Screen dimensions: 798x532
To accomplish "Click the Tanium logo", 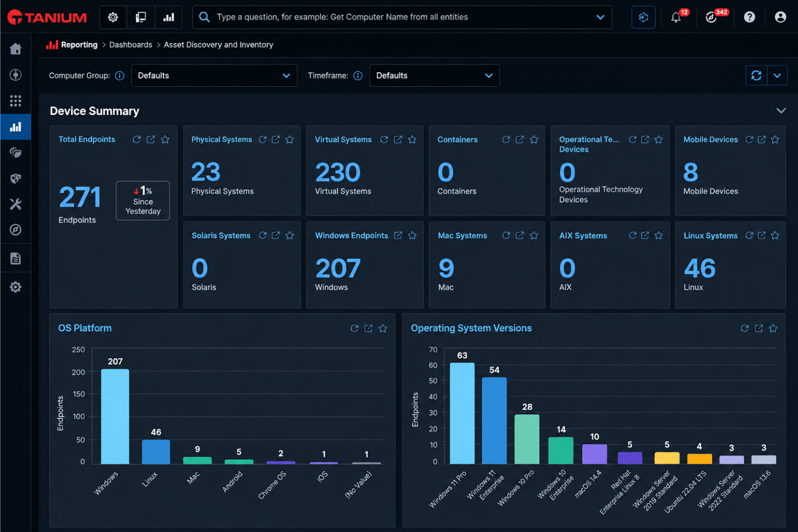I will 47,17.
